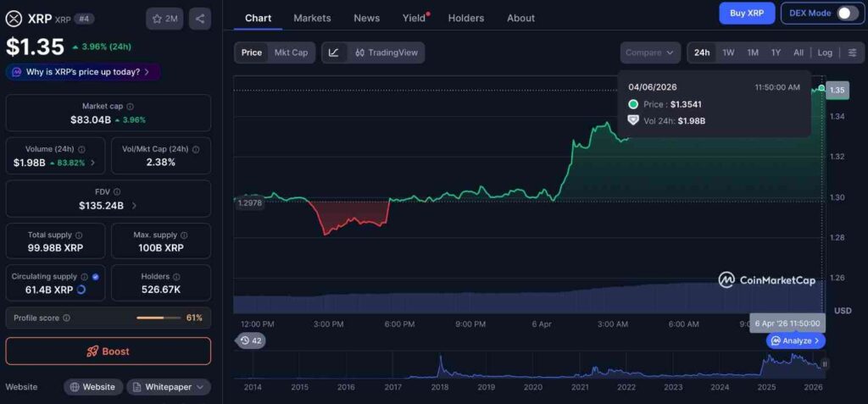The image size is (868, 404).
Task: Click Market cap info icon
Action: click(130, 107)
